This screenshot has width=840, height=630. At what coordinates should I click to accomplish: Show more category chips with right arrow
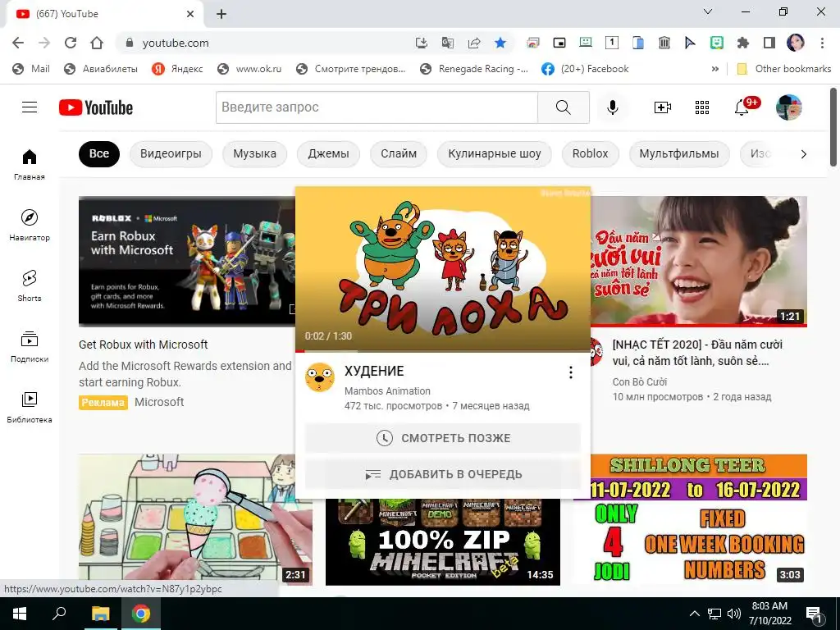803,154
